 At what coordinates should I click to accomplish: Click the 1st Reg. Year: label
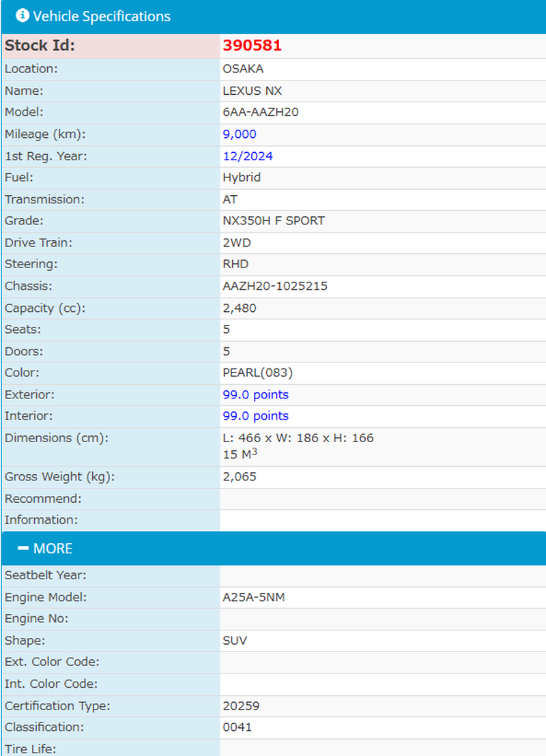tap(46, 156)
